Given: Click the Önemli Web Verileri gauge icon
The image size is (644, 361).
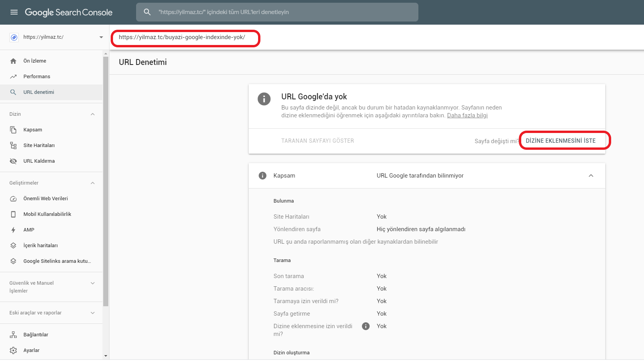Looking at the screenshot, I should (x=13, y=199).
